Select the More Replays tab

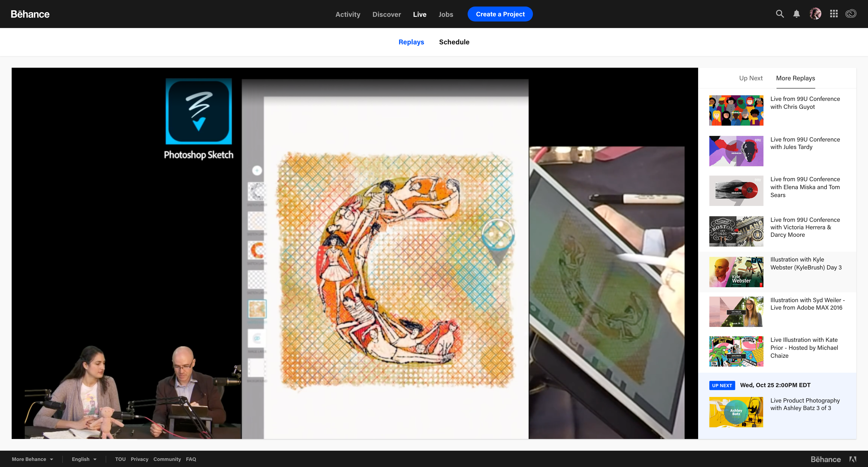click(x=796, y=78)
